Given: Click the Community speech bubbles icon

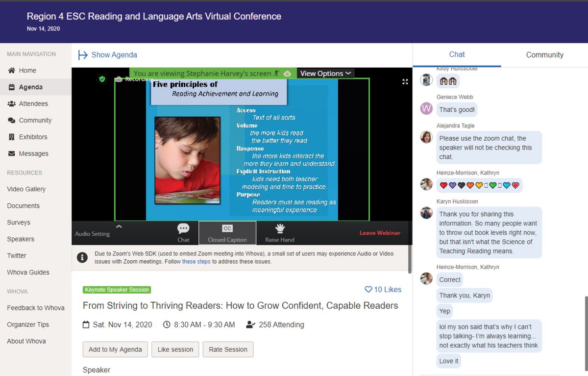Looking at the screenshot, I should [11, 120].
